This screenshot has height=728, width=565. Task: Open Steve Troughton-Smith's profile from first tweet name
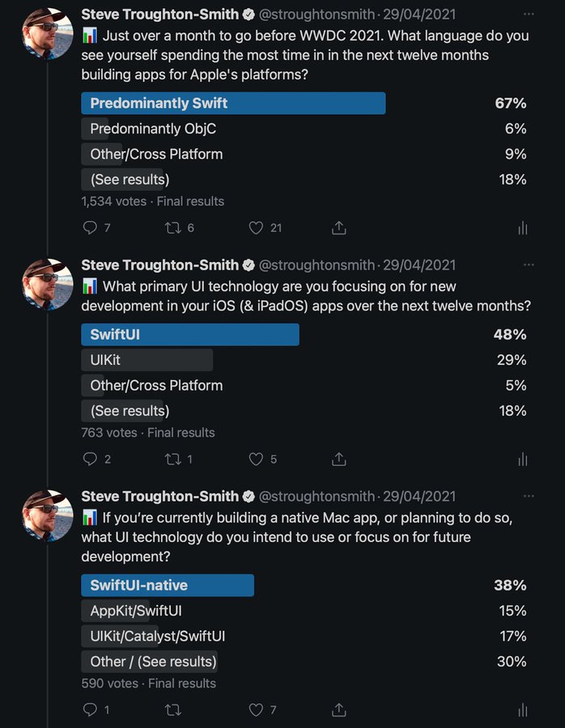pyautogui.click(x=160, y=15)
